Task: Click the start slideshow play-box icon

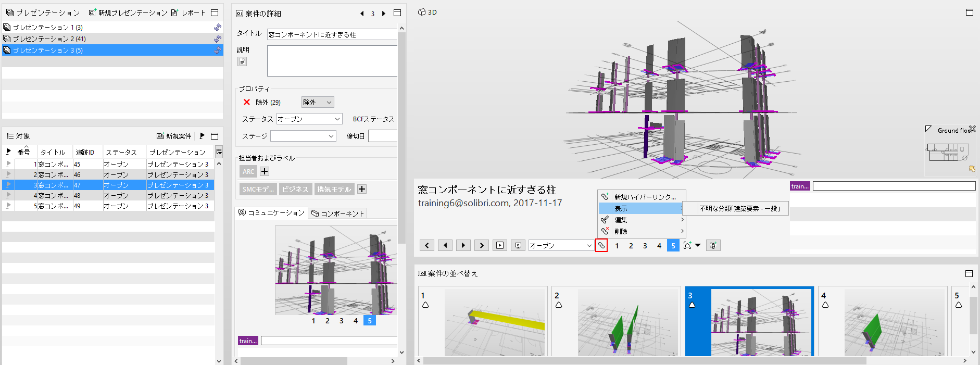Action: coord(500,245)
